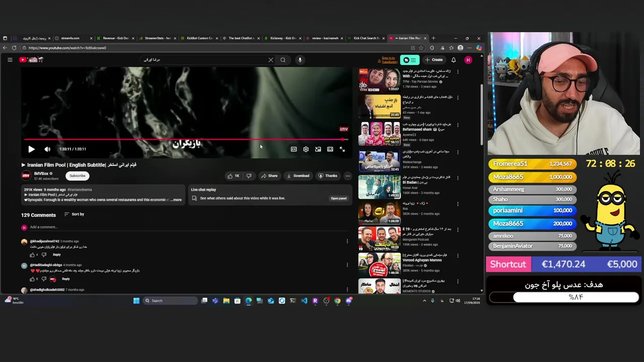Open options for @shadigholizadeh3502's comment
The image size is (644, 362).
point(347,290)
